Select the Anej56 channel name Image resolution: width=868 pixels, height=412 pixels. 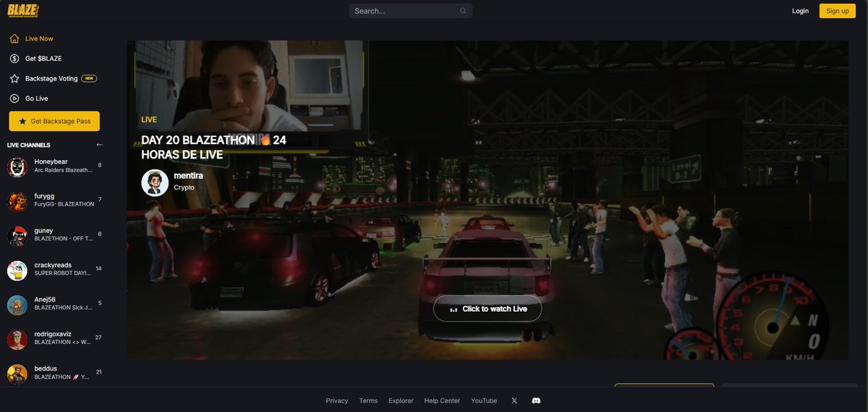click(45, 299)
